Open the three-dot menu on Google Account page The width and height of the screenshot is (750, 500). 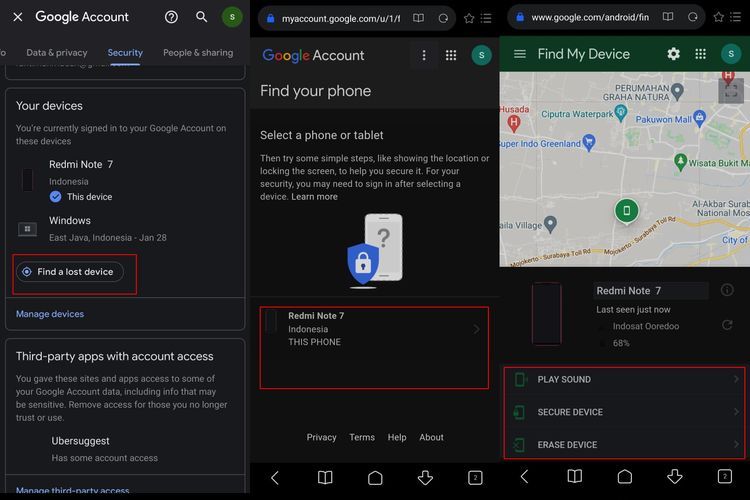424,56
